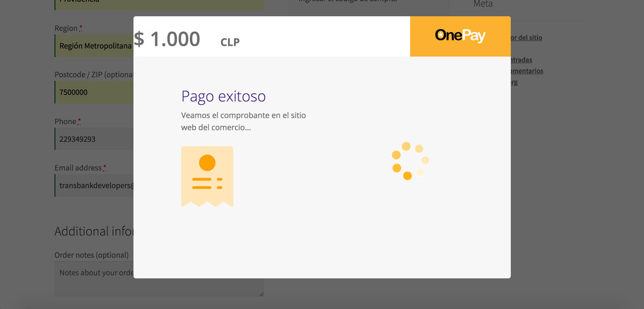Click the Additional information section heading
644x309 pixels.
(94, 231)
